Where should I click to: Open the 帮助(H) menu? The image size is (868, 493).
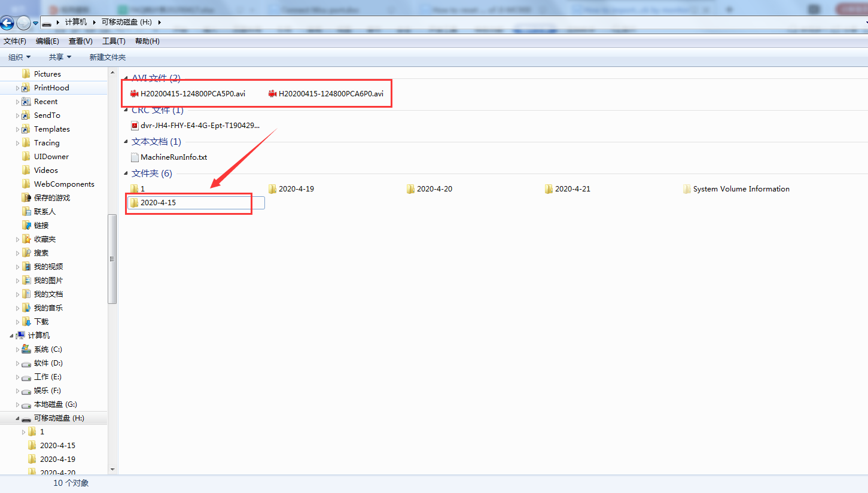click(147, 41)
